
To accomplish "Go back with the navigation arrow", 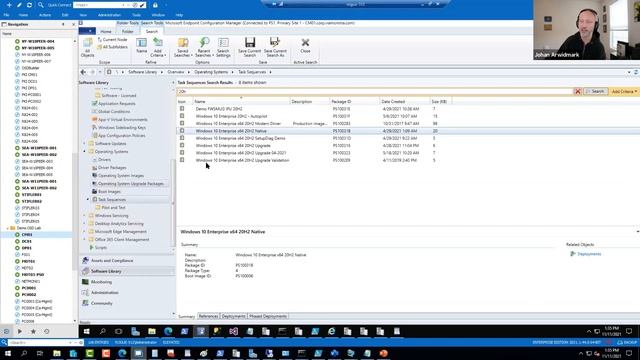I will tap(83, 72).
